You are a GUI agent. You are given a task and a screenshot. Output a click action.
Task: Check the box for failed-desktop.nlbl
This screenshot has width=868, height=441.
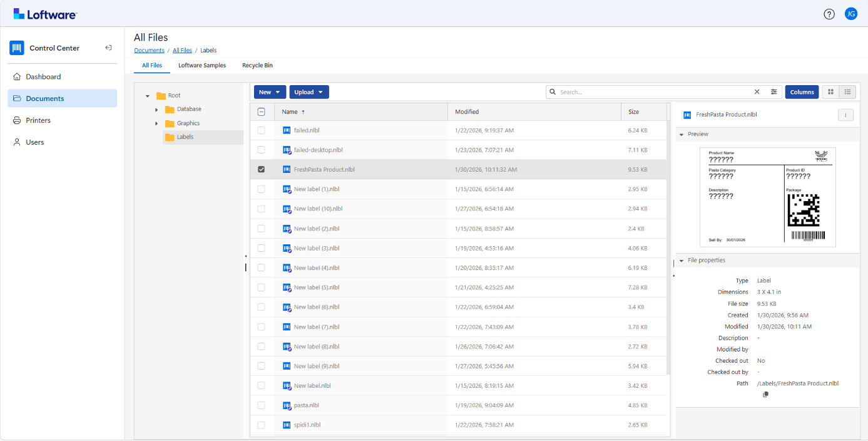point(262,150)
